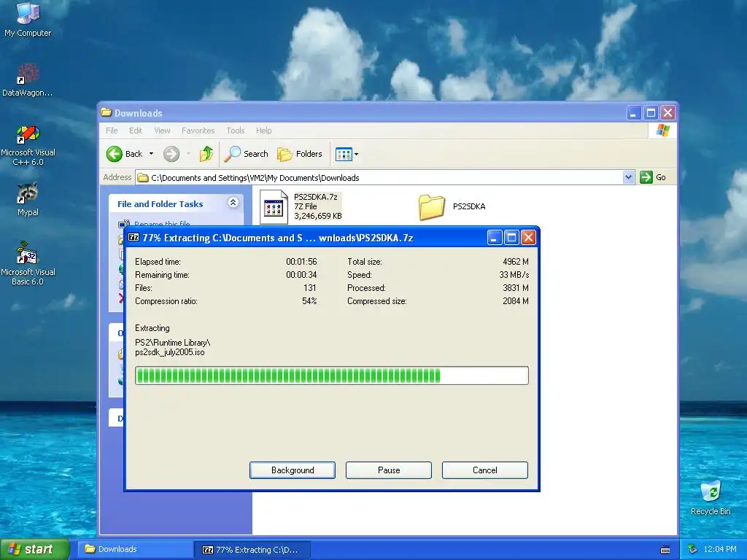Open Search pane in explorer toolbar

(x=246, y=154)
